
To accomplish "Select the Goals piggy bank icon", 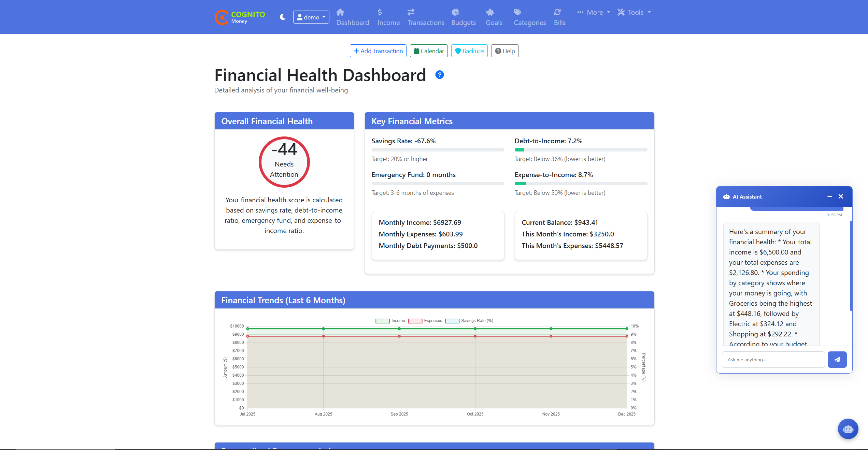I will [490, 12].
